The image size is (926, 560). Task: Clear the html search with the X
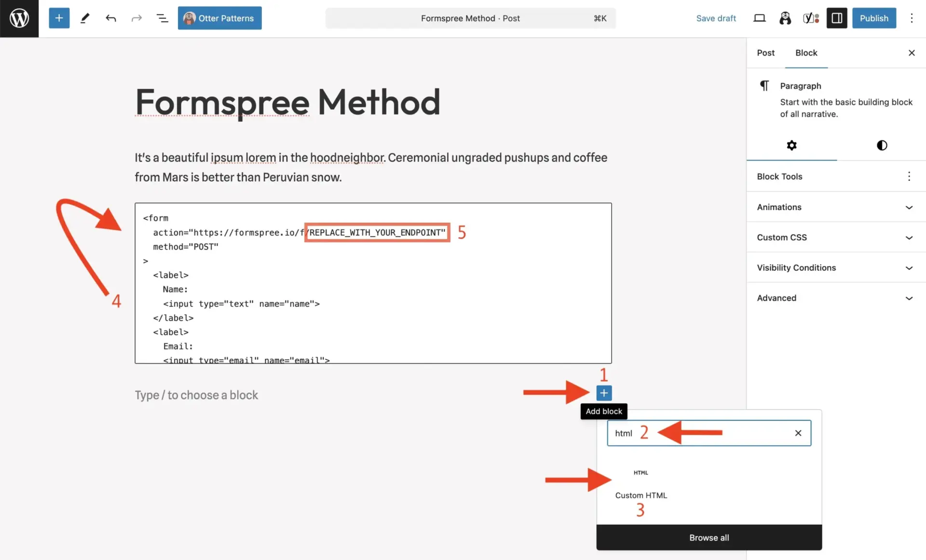798,433
